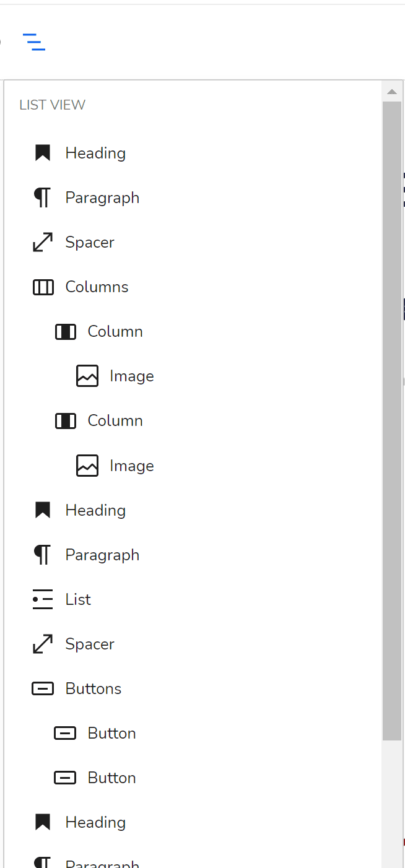Click the first Heading block bookmark icon
The height and width of the screenshot is (868, 405).
42,153
